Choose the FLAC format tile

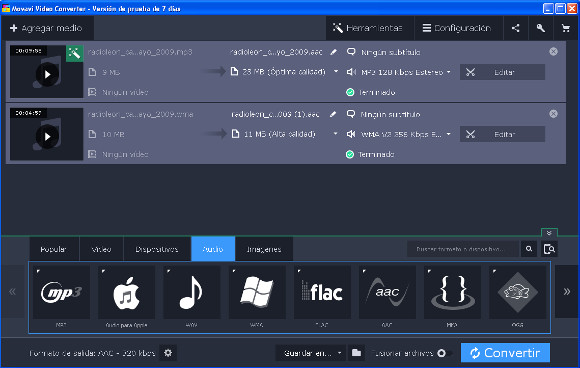click(x=322, y=292)
